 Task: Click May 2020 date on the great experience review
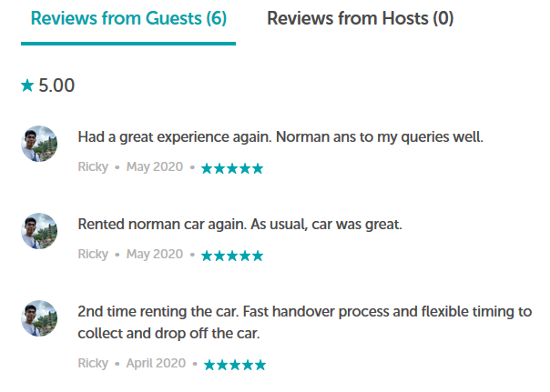point(155,167)
